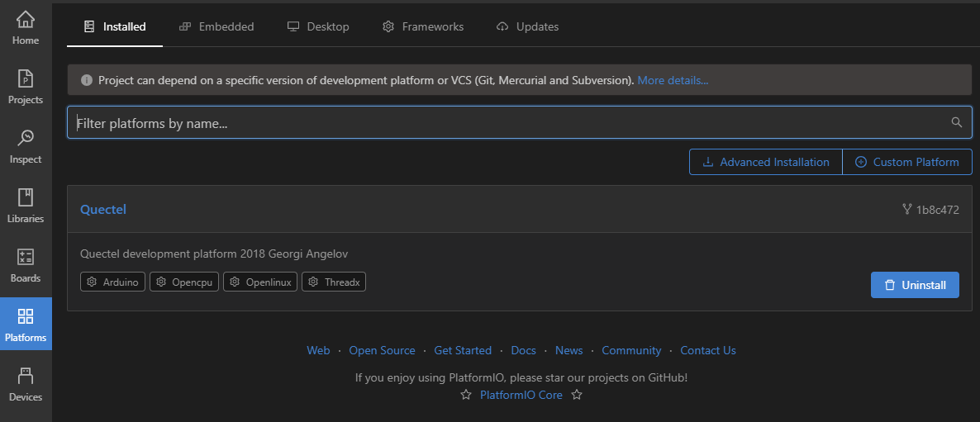Switch to the Embedded tab
This screenshot has height=422, width=980.
click(216, 26)
